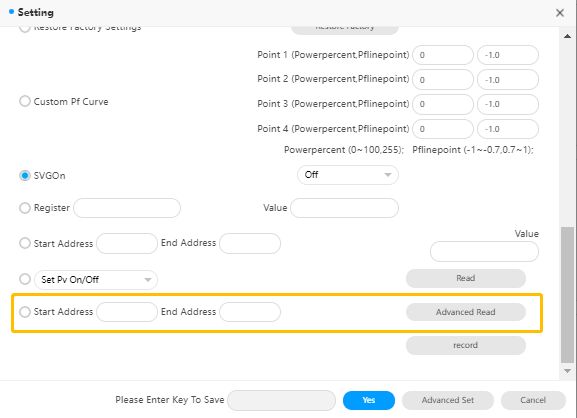Click the scrollbar up arrow icon

tap(567, 36)
